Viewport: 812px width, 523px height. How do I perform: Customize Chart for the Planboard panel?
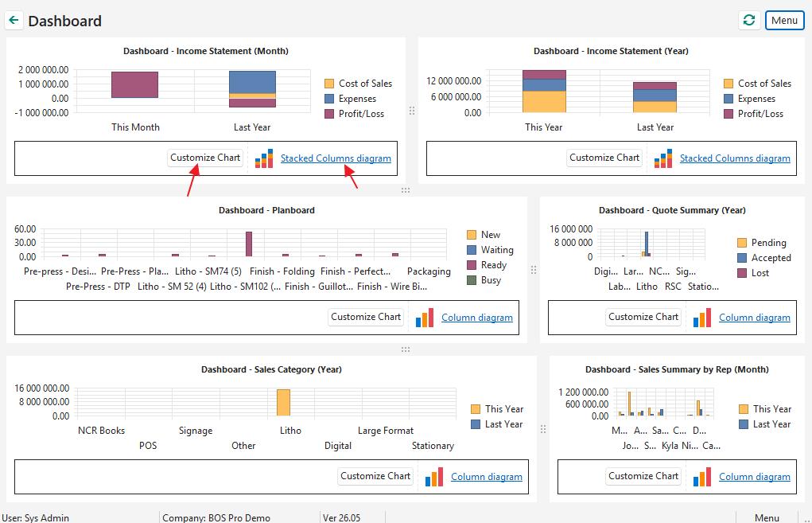366,317
